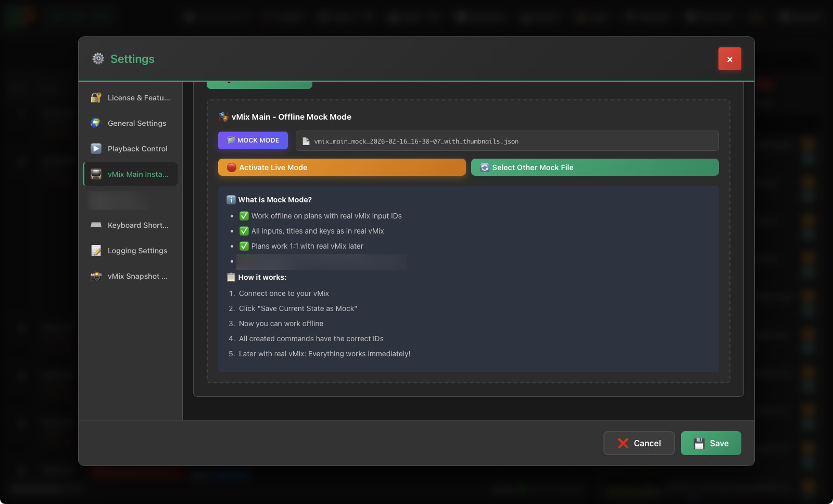The image size is (833, 504).
Task: Click the padlock icon for License & Features
Action: click(x=96, y=97)
